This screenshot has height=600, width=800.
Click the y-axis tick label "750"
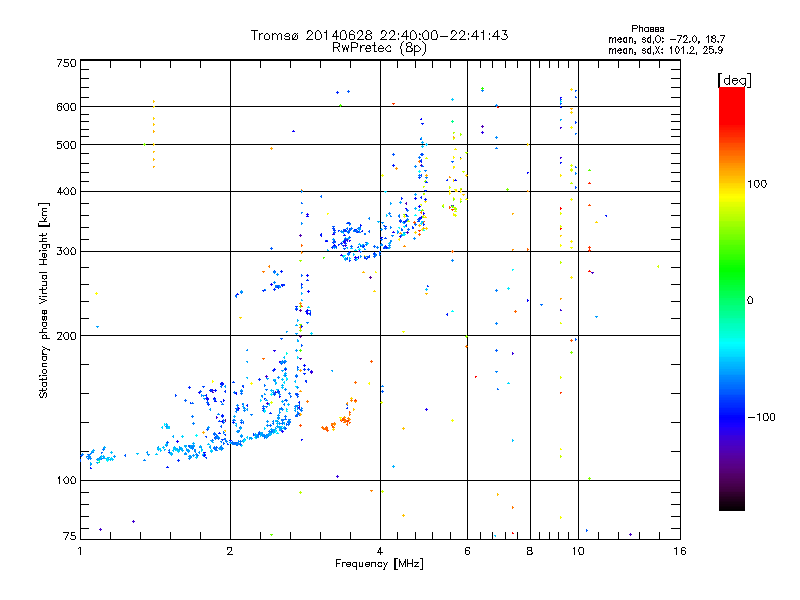(x=66, y=63)
